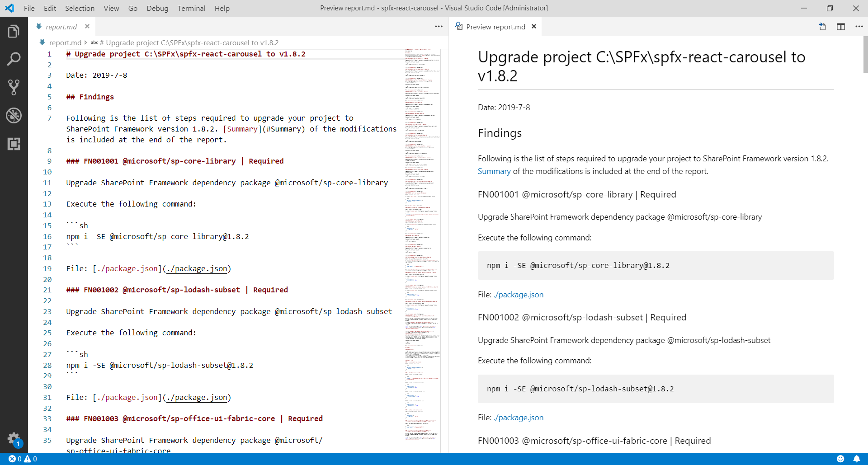Open notifications bell in status bar
The image size is (868, 465).
tap(856, 459)
